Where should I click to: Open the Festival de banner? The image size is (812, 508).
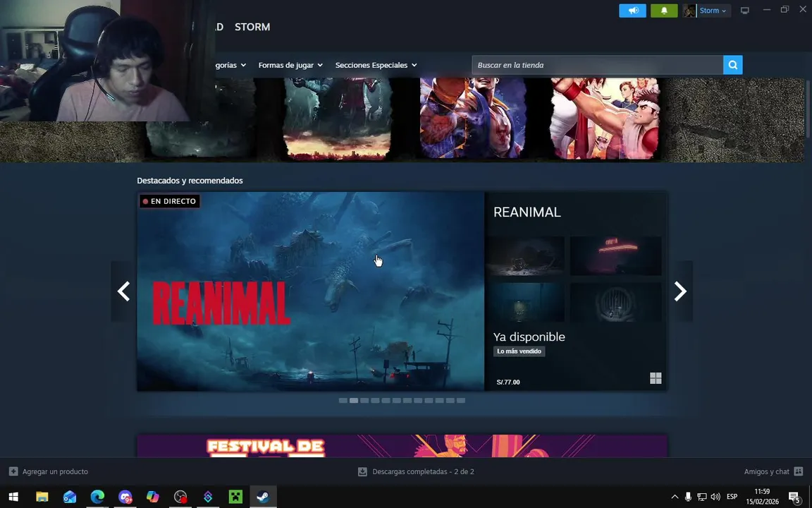coord(402,446)
